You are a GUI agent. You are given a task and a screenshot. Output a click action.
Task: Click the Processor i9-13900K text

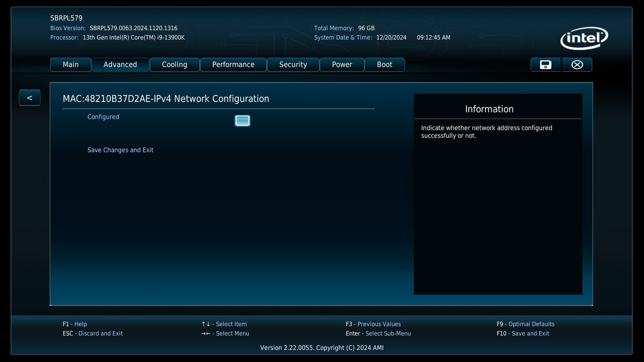click(134, 38)
